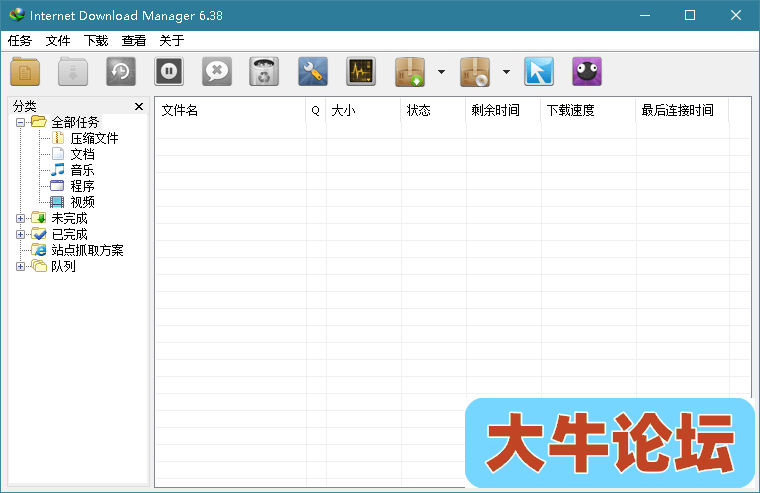
Task: Click the green-arrow unfinished folder icon
Action: pos(39,218)
